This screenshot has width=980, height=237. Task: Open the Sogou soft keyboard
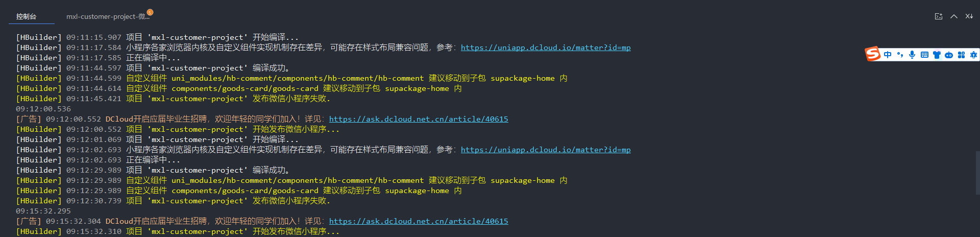click(924, 55)
